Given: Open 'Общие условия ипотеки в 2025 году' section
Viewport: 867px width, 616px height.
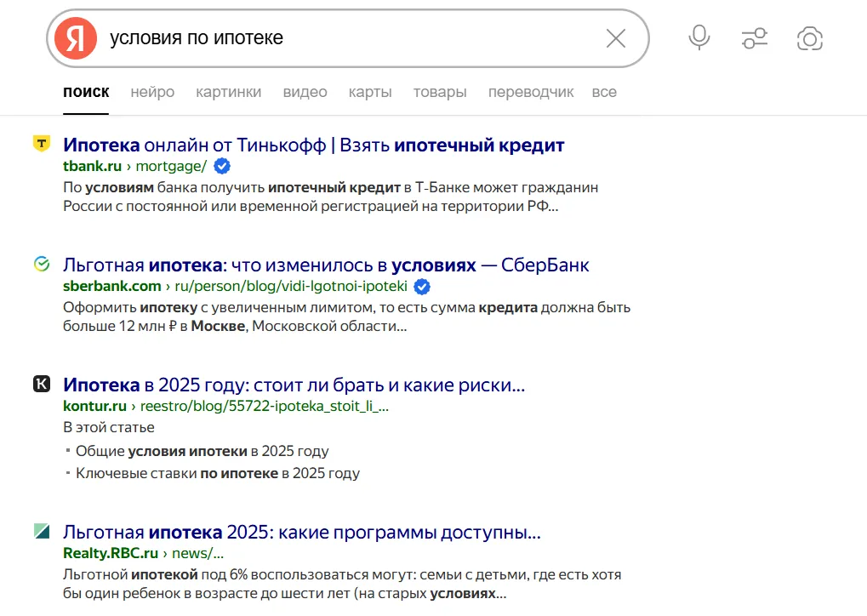Looking at the screenshot, I should 202,451.
